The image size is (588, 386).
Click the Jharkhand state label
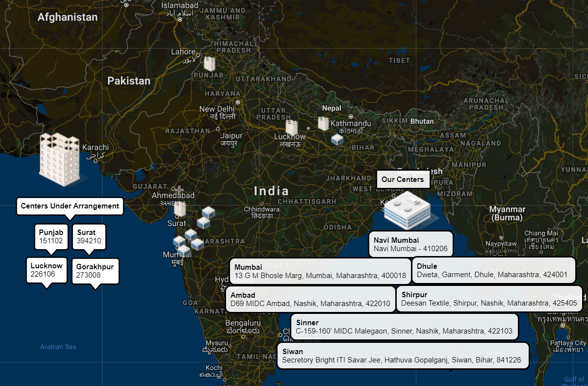348,178
